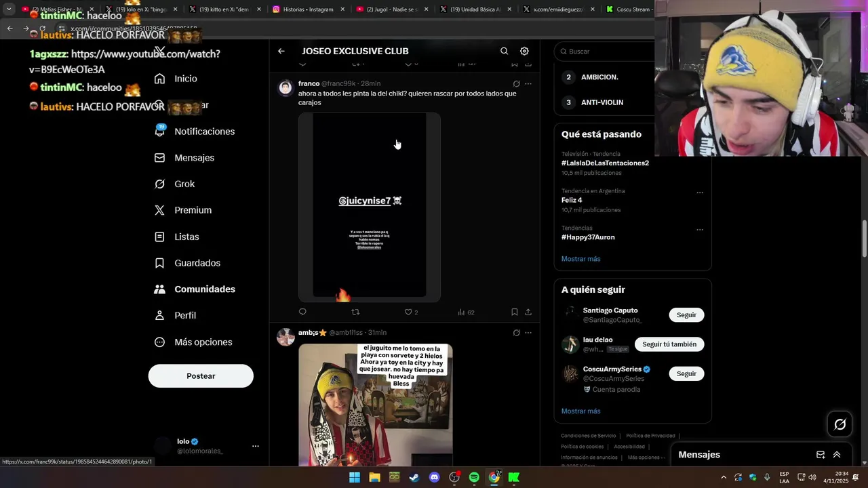868x488 pixels.
Task: Share franco's post
Action: point(528,312)
